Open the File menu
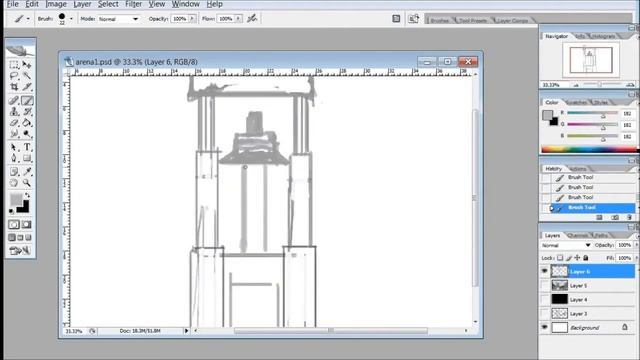Image resolution: width=640 pixels, height=360 pixels. (13, 4)
